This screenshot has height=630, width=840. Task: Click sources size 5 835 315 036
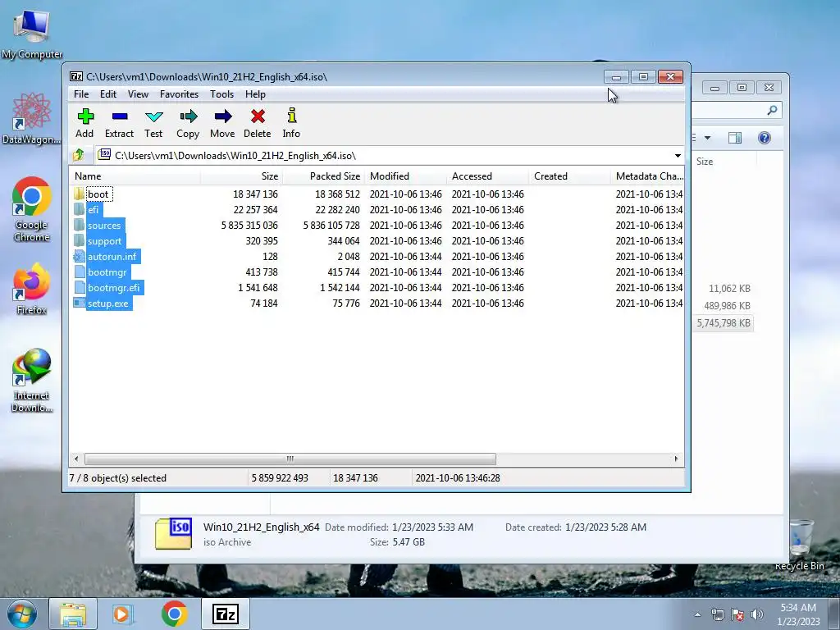pyautogui.click(x=249, y=226)
